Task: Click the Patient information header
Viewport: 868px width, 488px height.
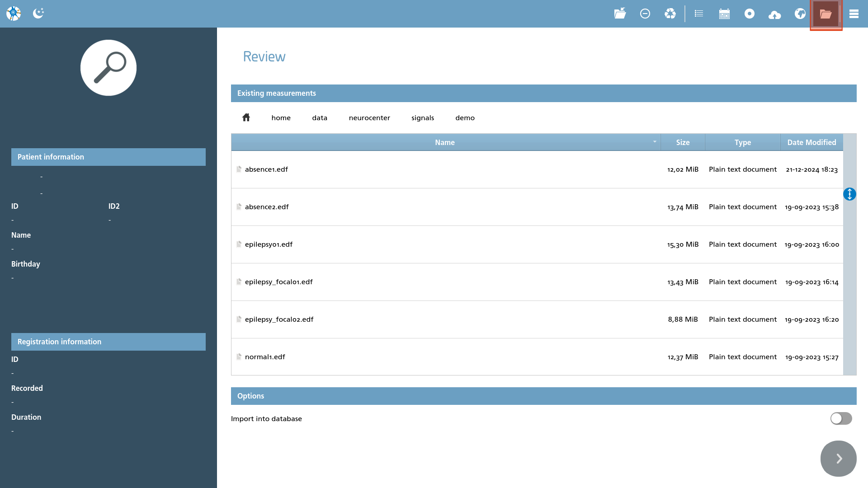Action: click(x=108, y=157)
